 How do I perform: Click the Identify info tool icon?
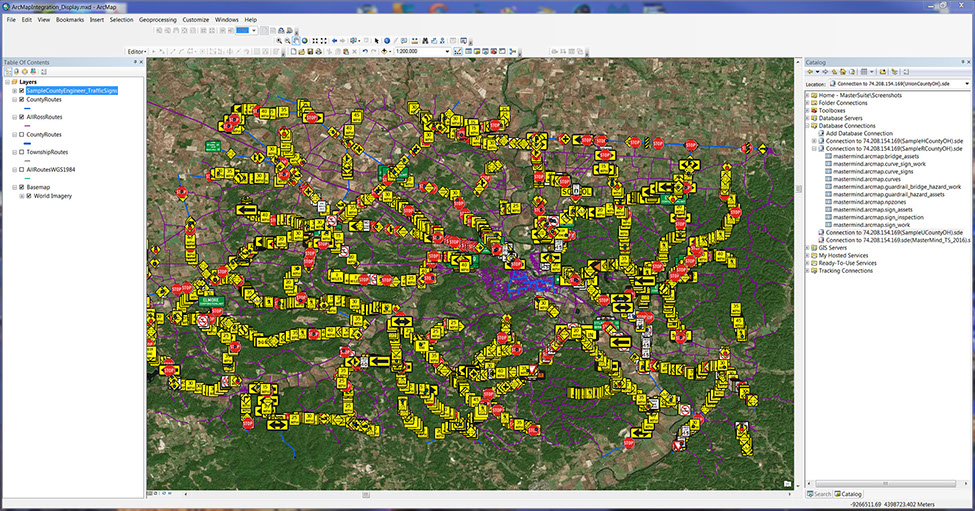[x=387, y=41]
